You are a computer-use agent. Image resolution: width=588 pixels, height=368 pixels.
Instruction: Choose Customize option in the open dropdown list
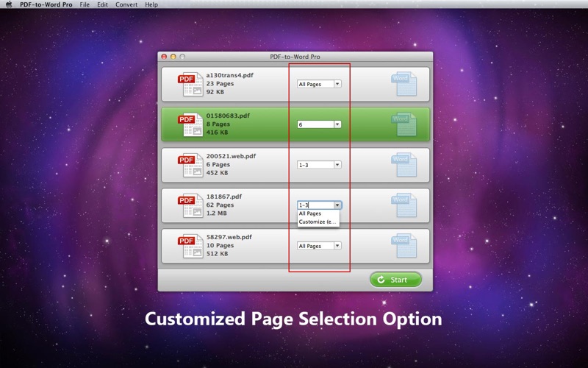(x=318, y=222)
